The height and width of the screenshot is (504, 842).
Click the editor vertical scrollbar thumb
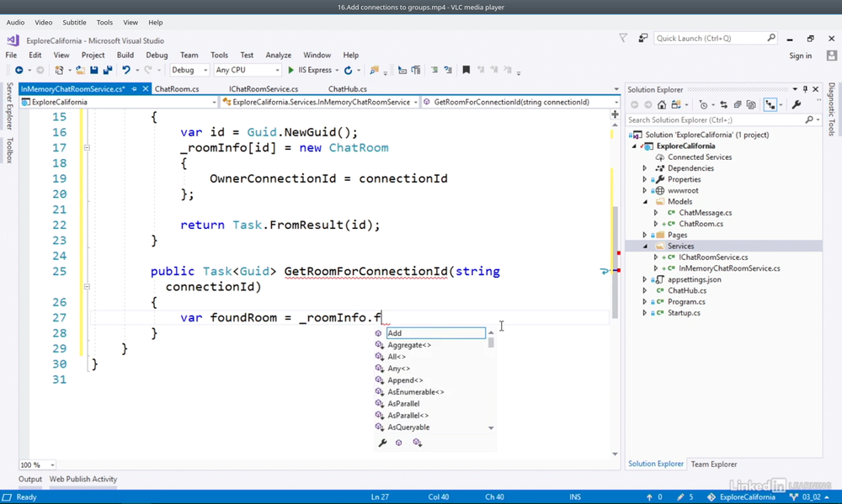pos(615,263)
